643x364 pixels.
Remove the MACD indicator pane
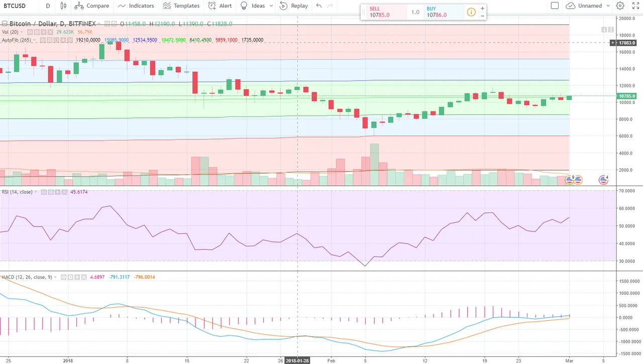point(84,277)
